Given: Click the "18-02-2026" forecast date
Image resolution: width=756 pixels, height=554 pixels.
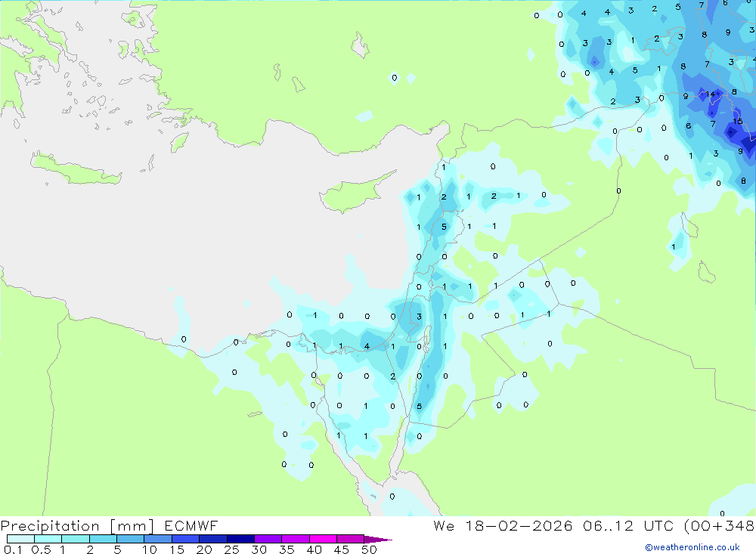Looking at the screenshot, I should click(519, 525).
